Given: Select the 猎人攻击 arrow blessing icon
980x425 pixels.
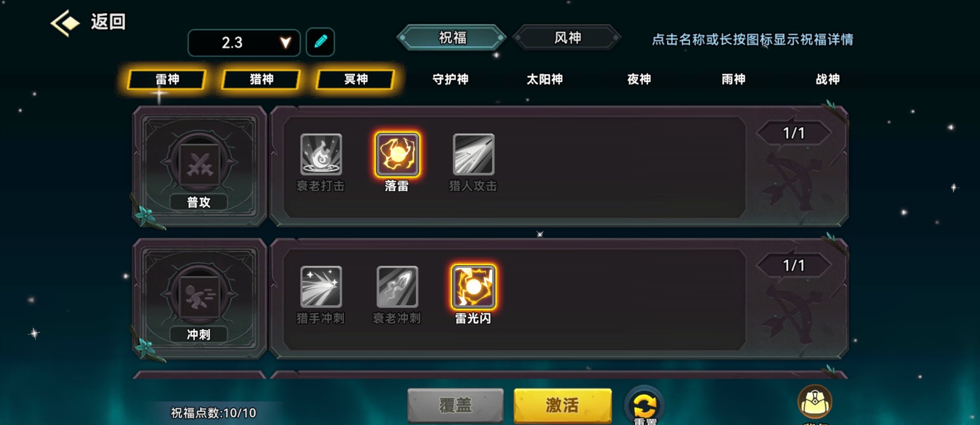Looking at the screenshot, I should [474, 154].
